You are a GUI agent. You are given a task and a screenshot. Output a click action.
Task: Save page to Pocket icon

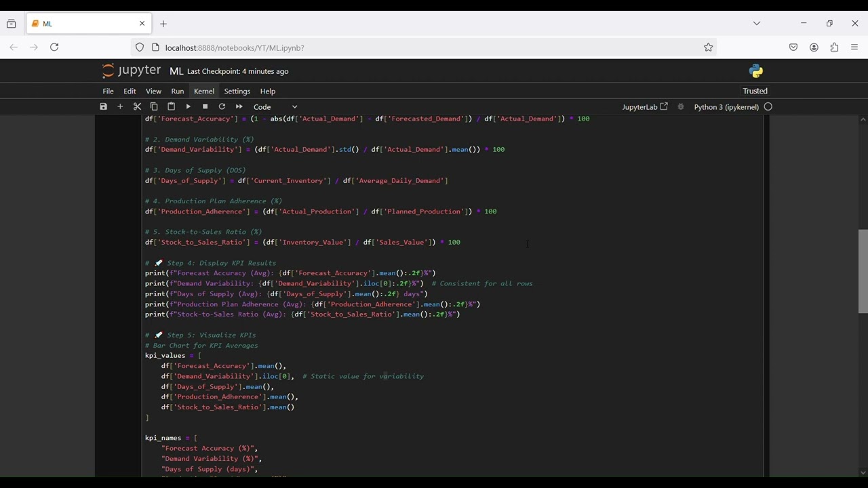point(793,47)
